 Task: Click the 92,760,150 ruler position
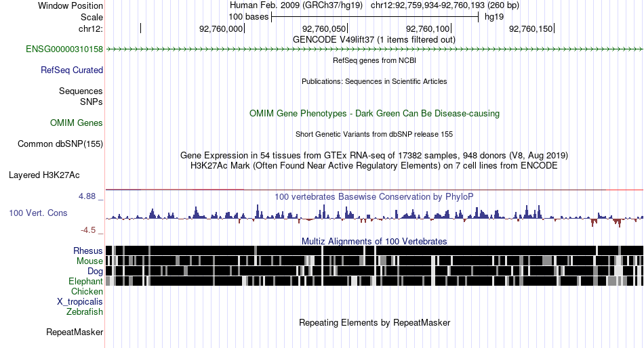pos(531,28)
